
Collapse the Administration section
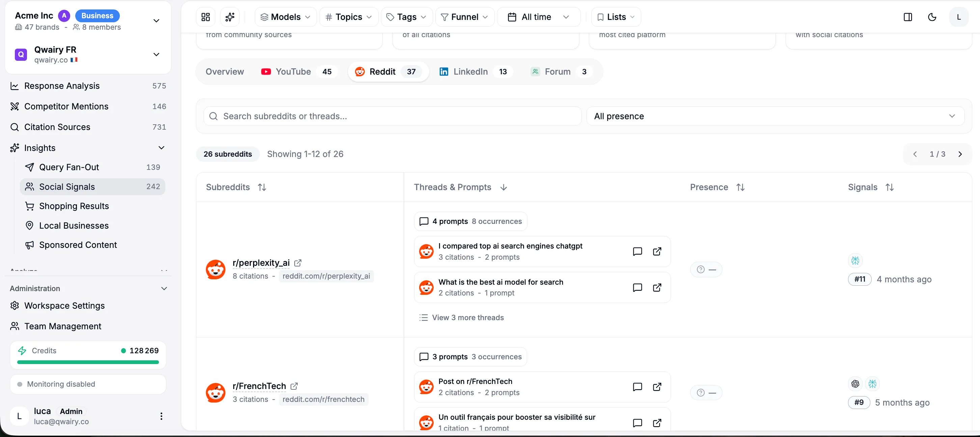click(x=164, y=288)
